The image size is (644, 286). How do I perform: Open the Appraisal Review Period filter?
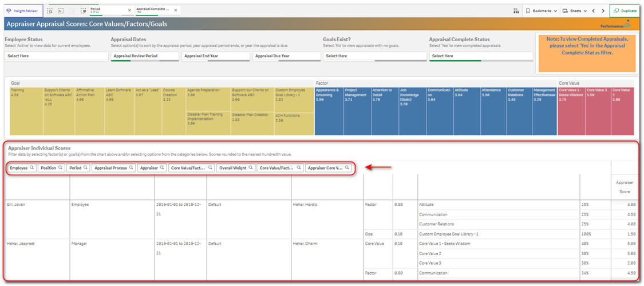pos(145,56)
